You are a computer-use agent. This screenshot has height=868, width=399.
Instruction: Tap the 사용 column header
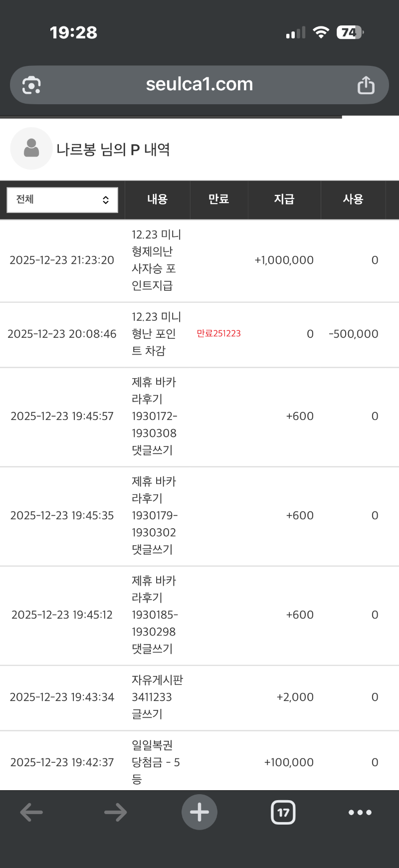[x=353, y=200]
